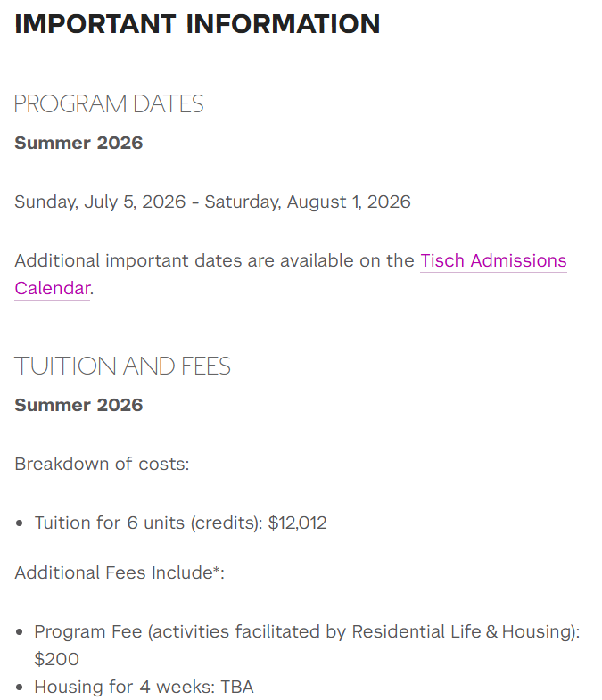Click the "$200" program fee amount
Viewport: 602px width, 700px height.
point(56,660)
